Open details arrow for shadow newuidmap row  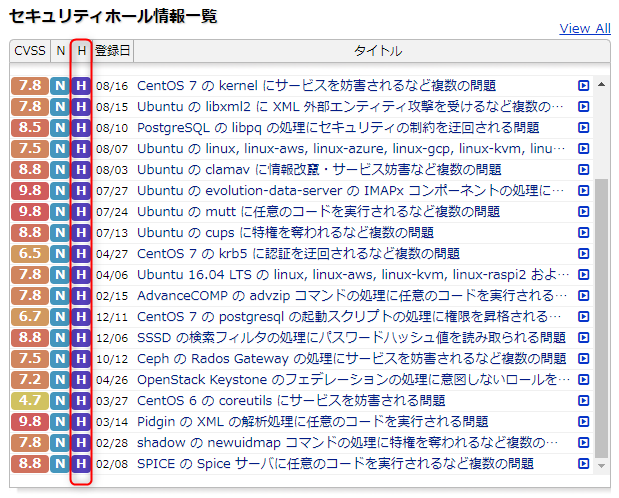(x=583, y=443)
